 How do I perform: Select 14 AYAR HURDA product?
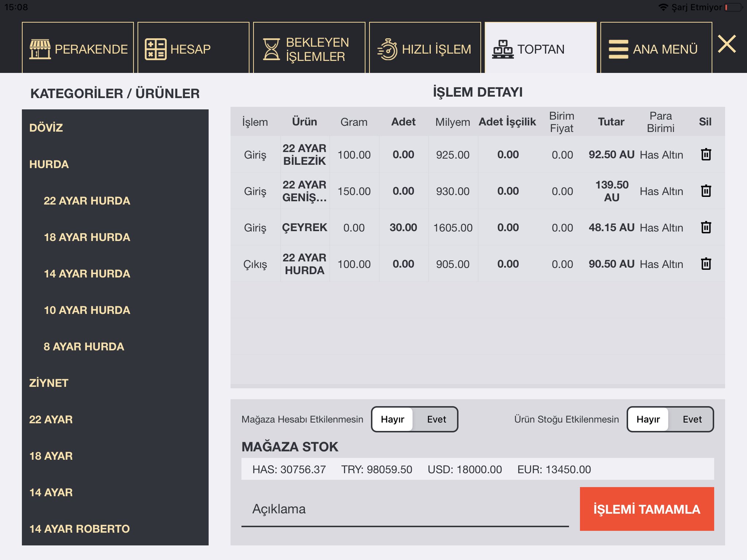[x=115, y=273]
